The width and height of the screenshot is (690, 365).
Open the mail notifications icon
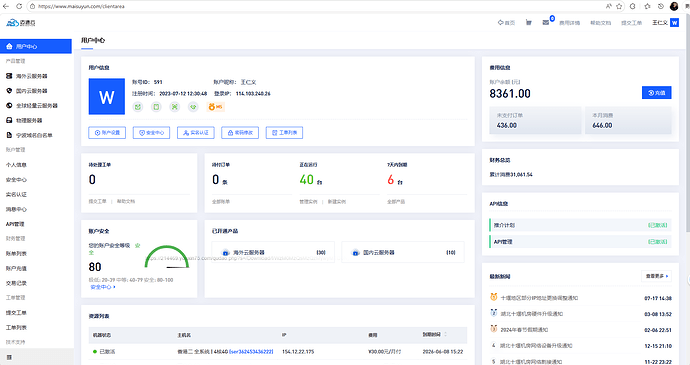click(546, 22)
